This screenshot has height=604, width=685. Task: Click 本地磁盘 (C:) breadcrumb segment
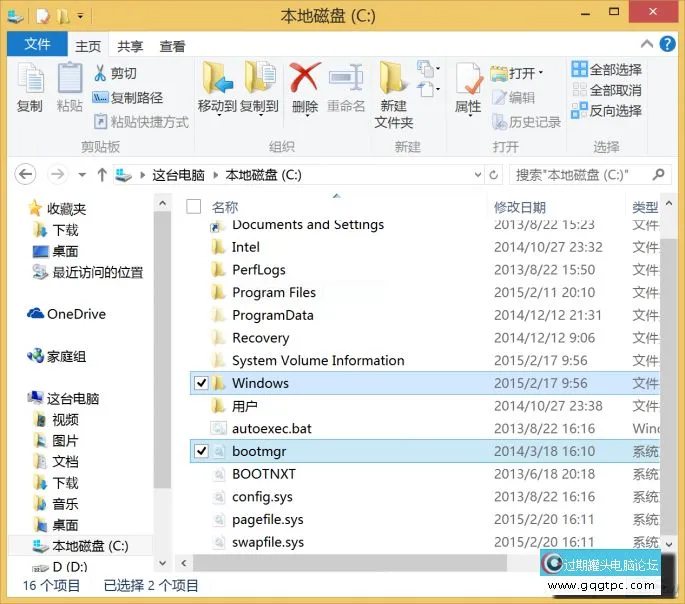263,175
